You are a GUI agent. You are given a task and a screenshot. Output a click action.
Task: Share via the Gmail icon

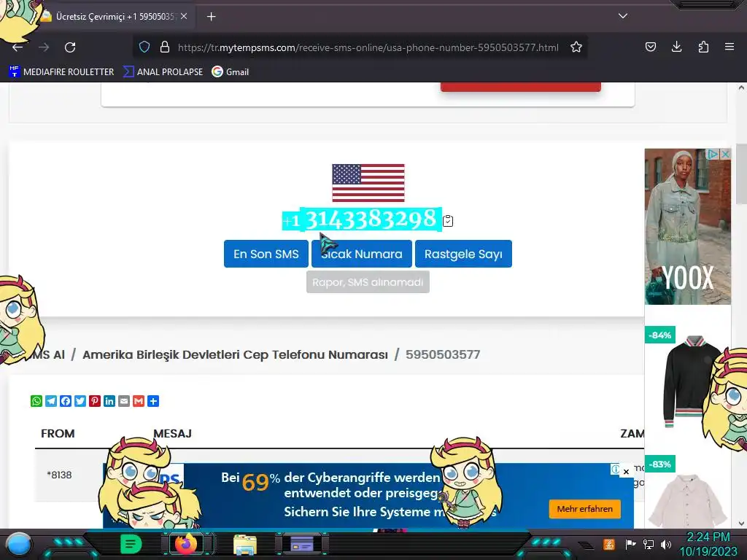(x=139, y=401)
